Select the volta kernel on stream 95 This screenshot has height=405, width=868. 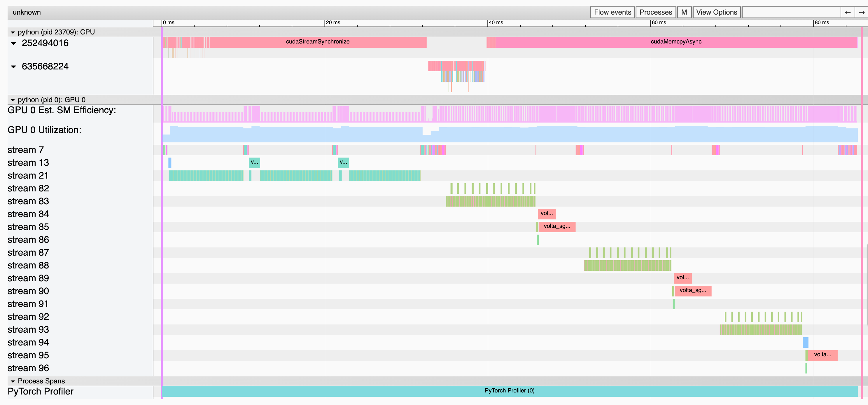(x=822, y=355)
